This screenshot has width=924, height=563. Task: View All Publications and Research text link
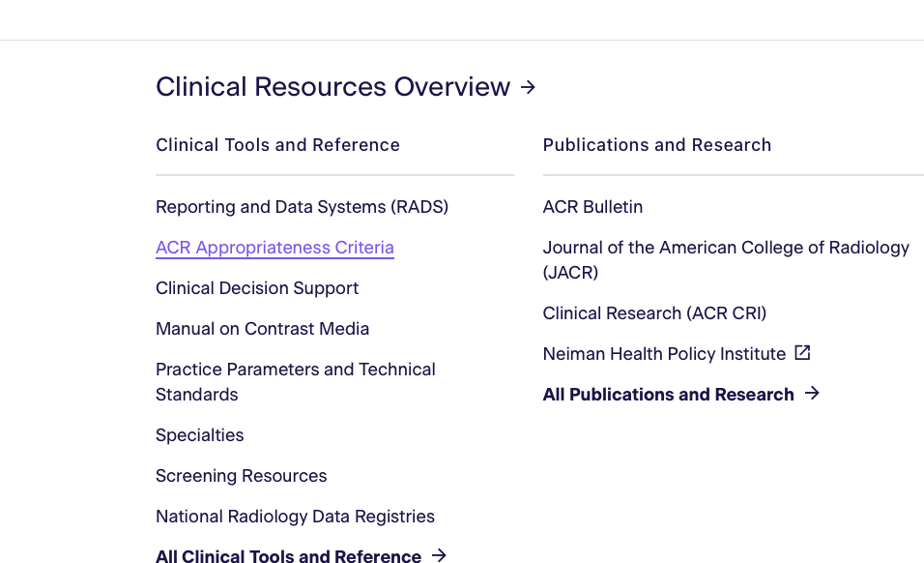(668, 395)
